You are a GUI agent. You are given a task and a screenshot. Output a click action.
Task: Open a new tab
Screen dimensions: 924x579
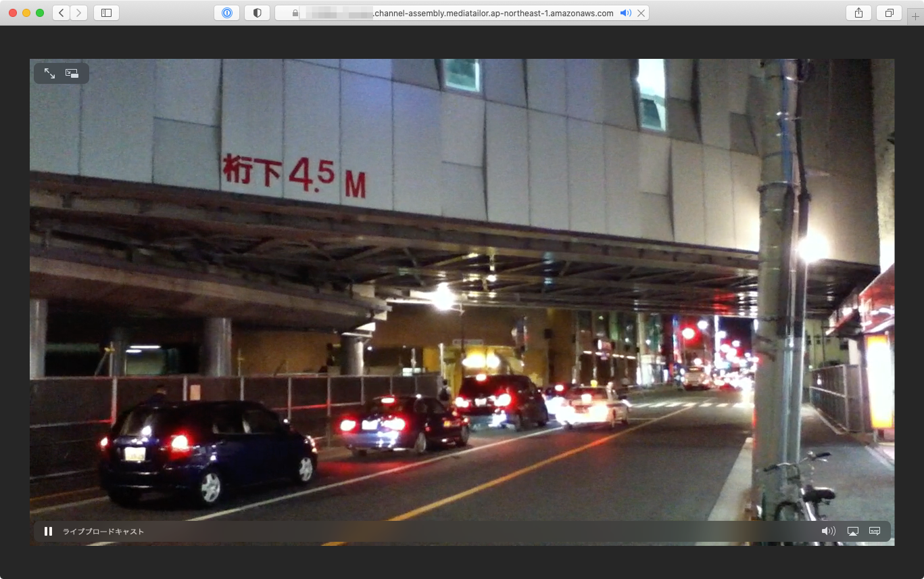click(915, 17)
